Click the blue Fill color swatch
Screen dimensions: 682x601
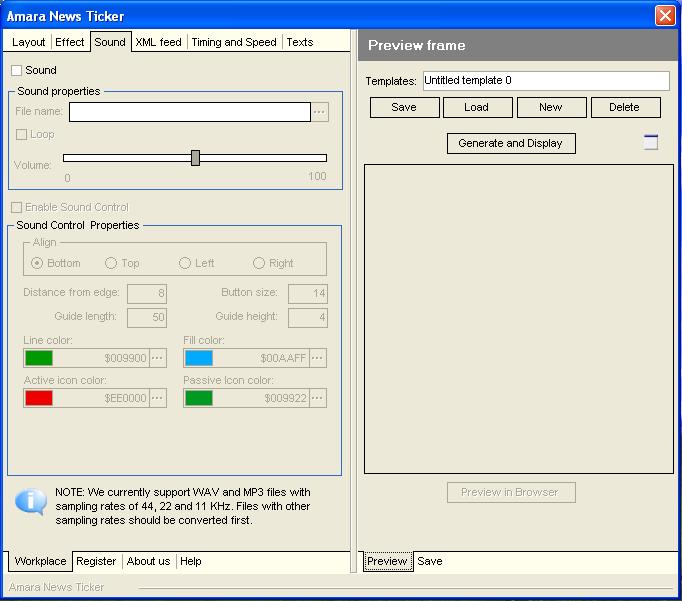199,358
